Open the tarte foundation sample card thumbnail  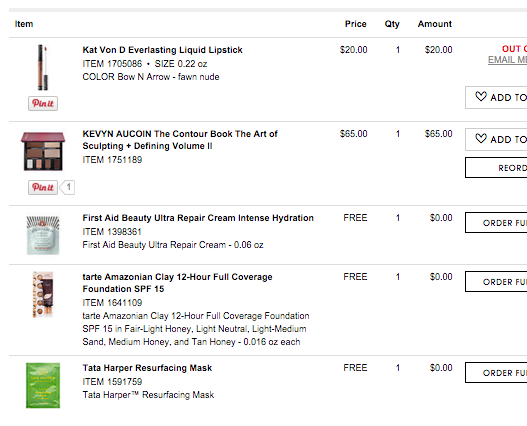(43, 295)
